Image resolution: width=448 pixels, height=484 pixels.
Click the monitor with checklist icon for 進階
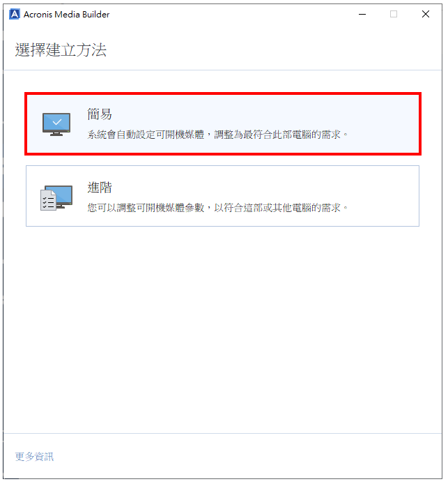[x=56, y=198]
